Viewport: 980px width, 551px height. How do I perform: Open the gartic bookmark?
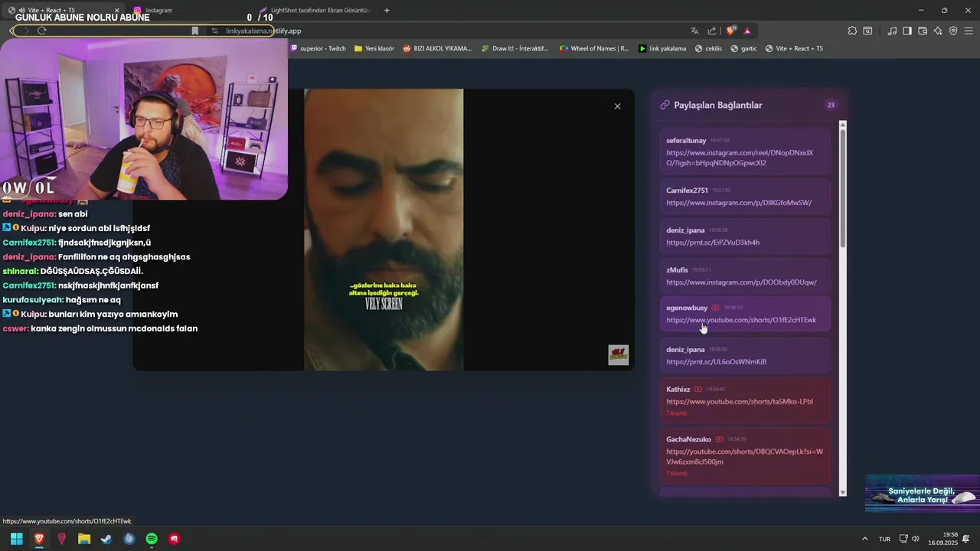(743, 48)
